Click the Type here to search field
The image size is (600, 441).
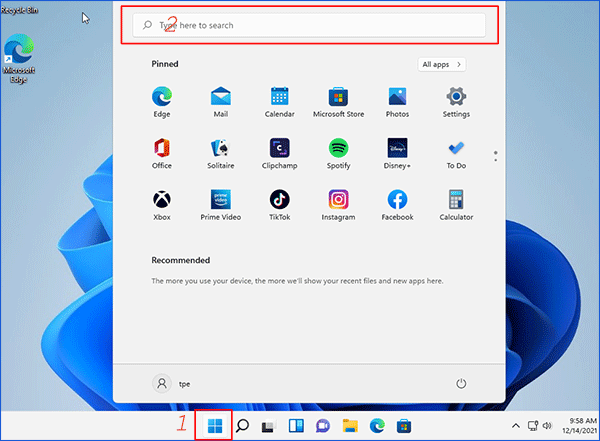click(x=309, y=25)
